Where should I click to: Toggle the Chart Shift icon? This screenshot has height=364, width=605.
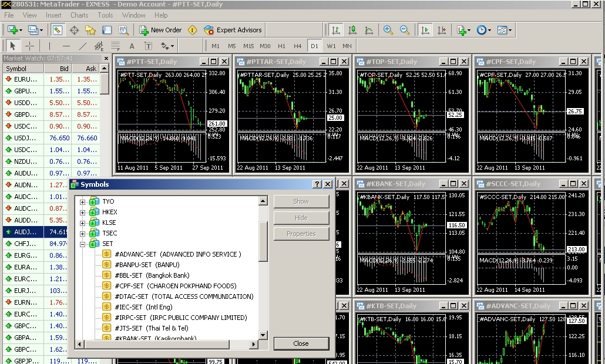point(442,30)
